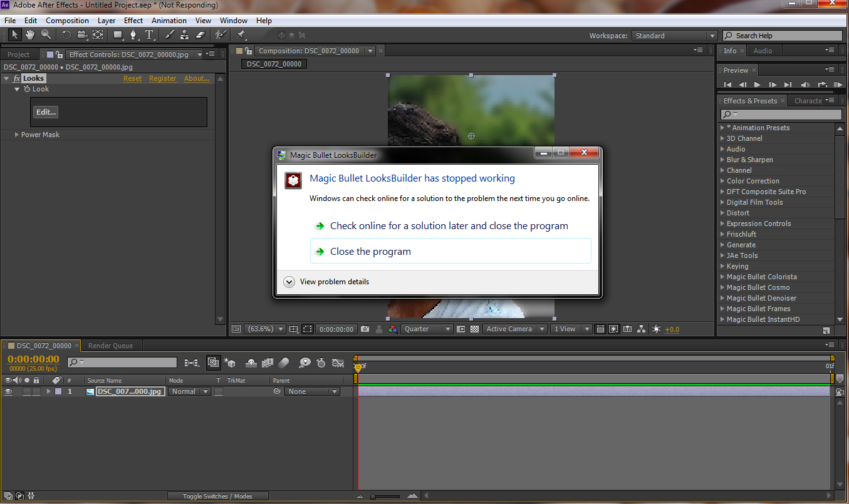Open the Graph Editor icon in timeline
Screen dimensions: 849x504
tap(338, 363)
